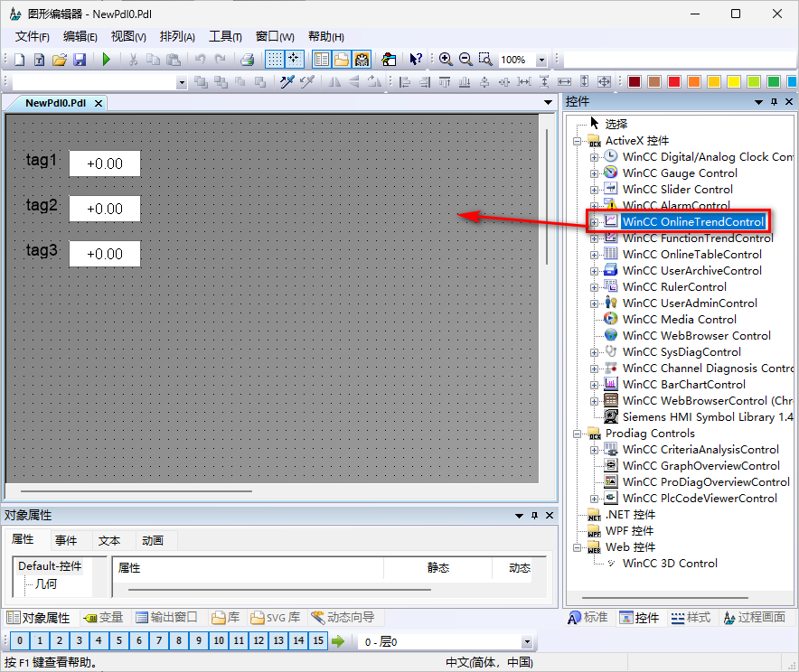Switch to the 事件 tab in object properties
The width and height of the screenshot is (799, 672).
66,540
